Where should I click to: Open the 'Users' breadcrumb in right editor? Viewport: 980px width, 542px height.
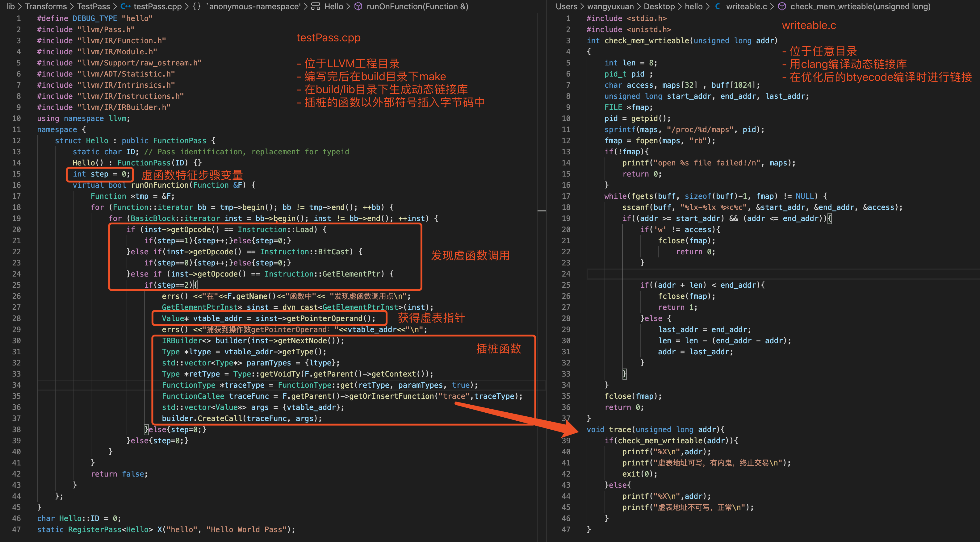coord(566,6)
